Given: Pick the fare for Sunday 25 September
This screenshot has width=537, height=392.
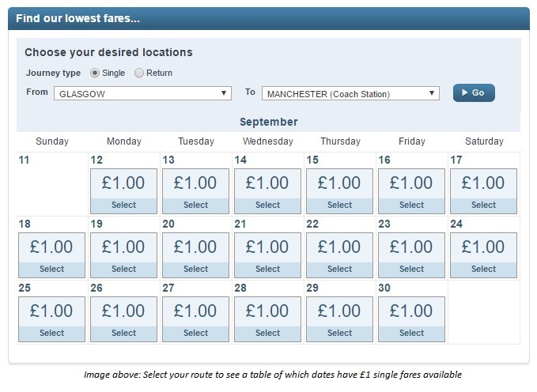Looking at the screenshot, I should (51, 319).
